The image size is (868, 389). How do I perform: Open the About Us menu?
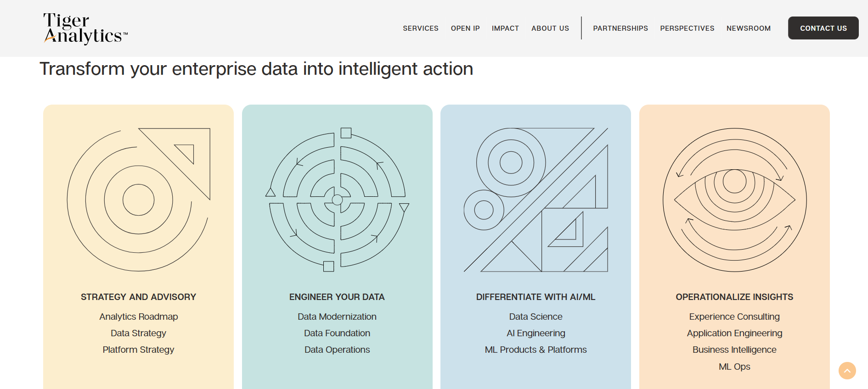(550, 28)
